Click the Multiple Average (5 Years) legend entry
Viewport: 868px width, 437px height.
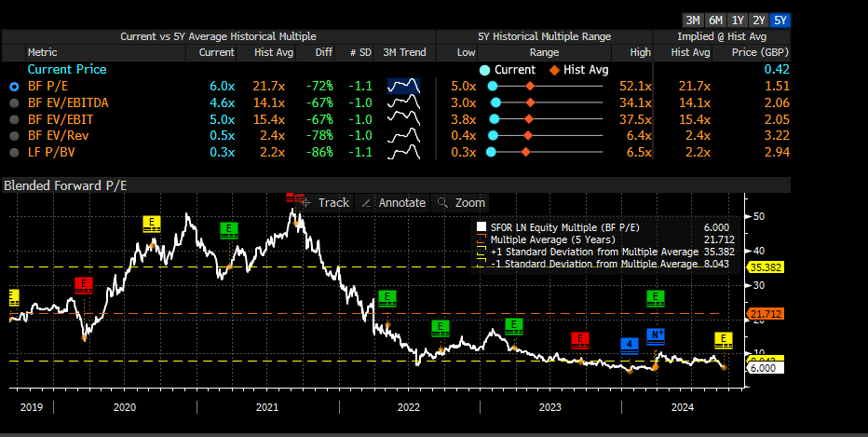553,239
